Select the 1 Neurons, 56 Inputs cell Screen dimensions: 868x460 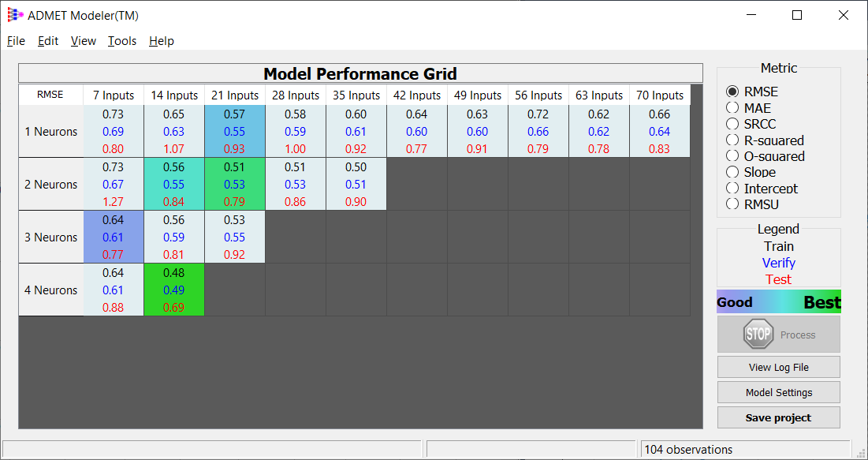[538, 131]
